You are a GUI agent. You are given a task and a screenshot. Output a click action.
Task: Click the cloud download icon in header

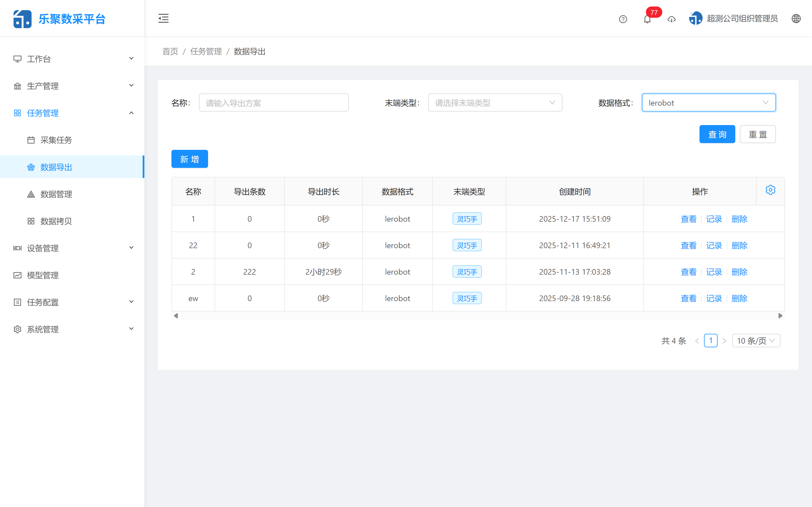tap(671, 19)
